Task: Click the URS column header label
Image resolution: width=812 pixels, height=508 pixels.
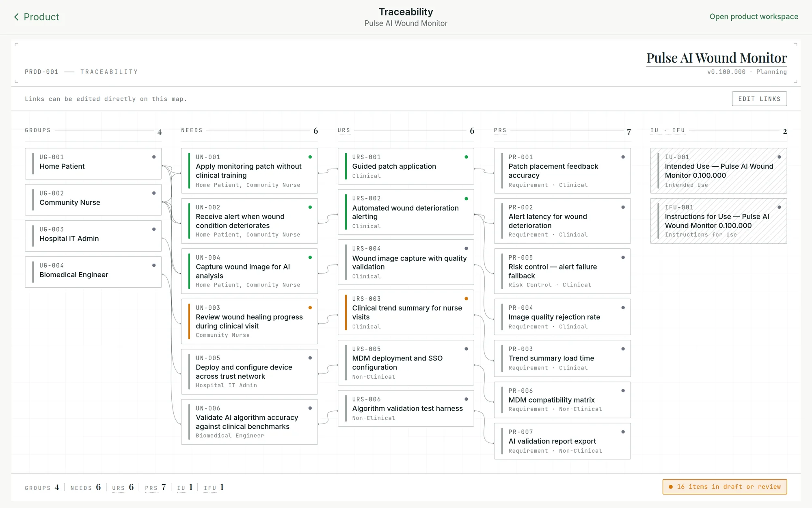Action: pyautogui.click(x=344, y=130)
